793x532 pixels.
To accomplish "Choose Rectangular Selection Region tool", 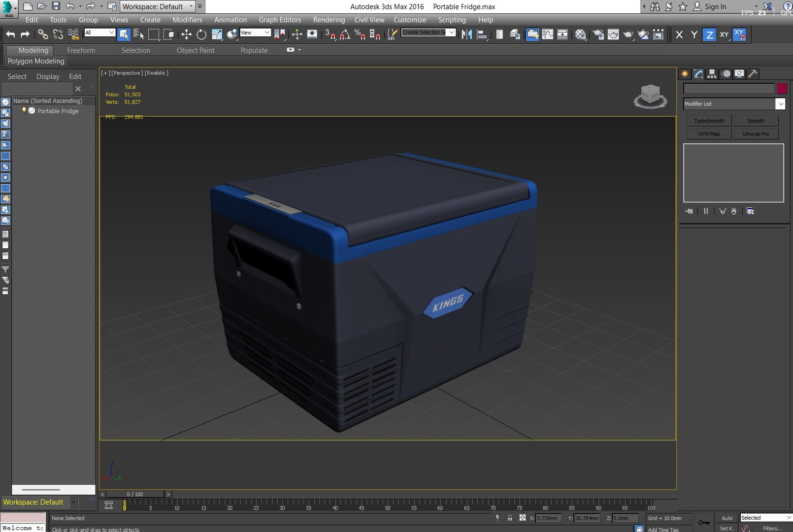I will [154, 34].
